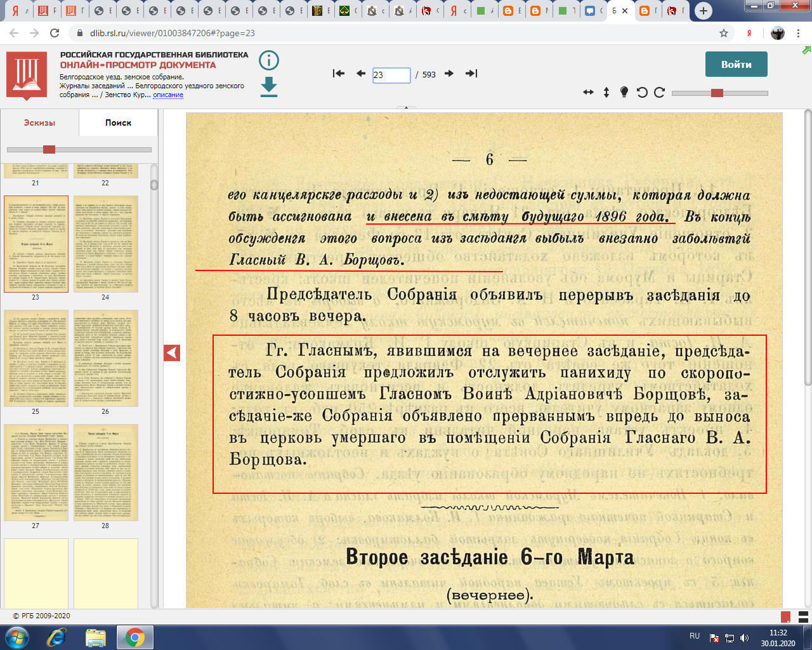Click the total pages number 593
Viewport: 812px width, 650px height.
point(429,75)
